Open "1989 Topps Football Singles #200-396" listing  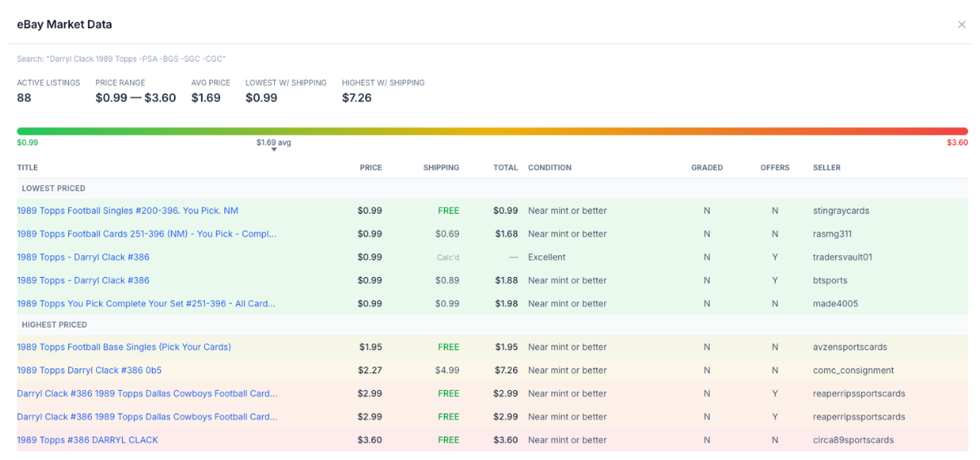tap(128, 210)
